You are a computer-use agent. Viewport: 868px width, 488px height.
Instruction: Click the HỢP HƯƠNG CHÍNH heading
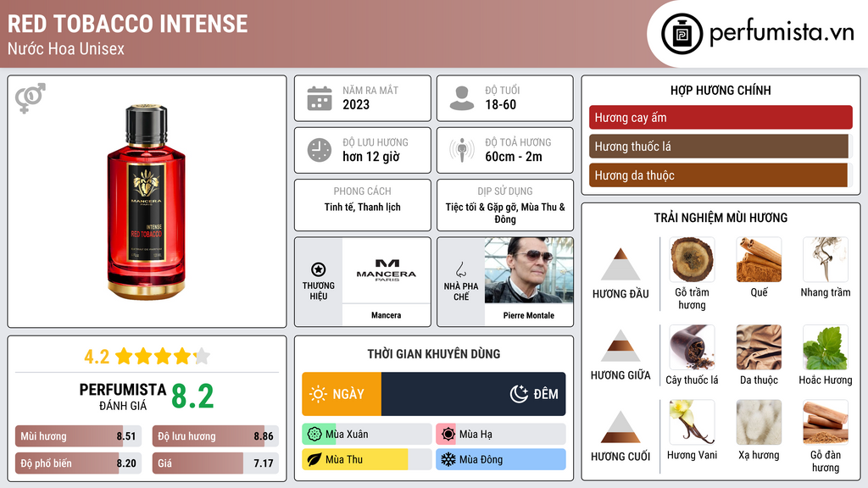(x=721, y=90)
